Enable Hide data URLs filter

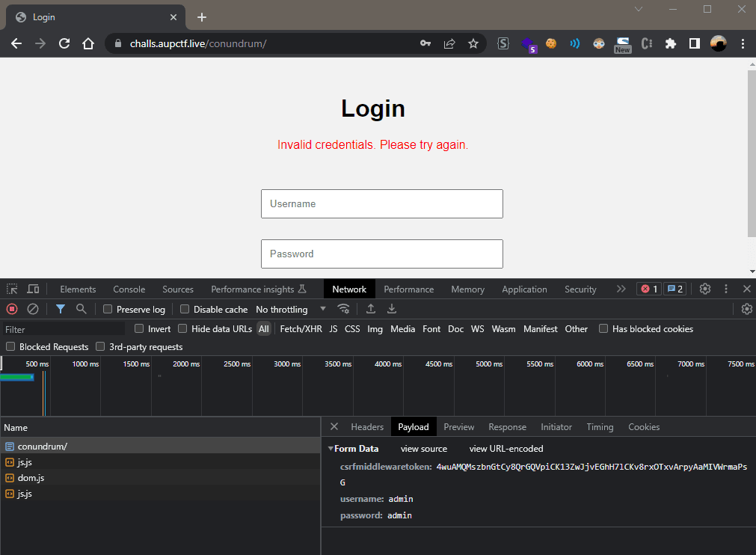click(x=182, y=328)
